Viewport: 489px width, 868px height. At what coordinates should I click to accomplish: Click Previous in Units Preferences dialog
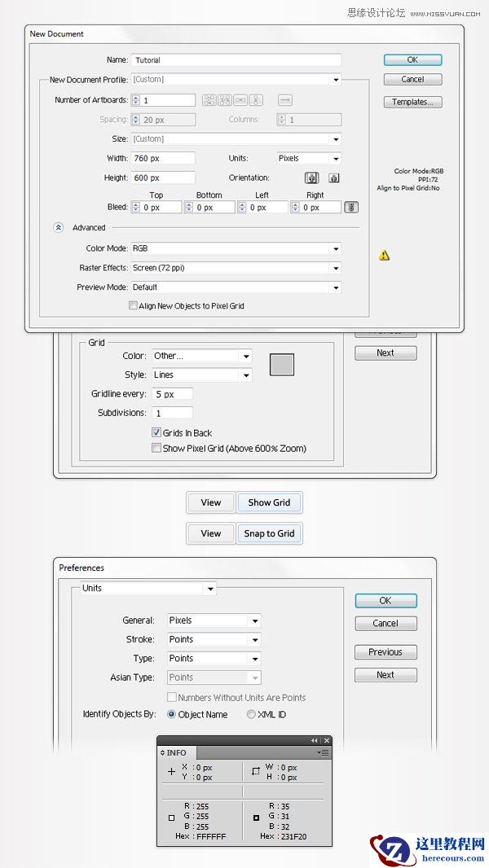pyautogui.click(x=385, y=652)
